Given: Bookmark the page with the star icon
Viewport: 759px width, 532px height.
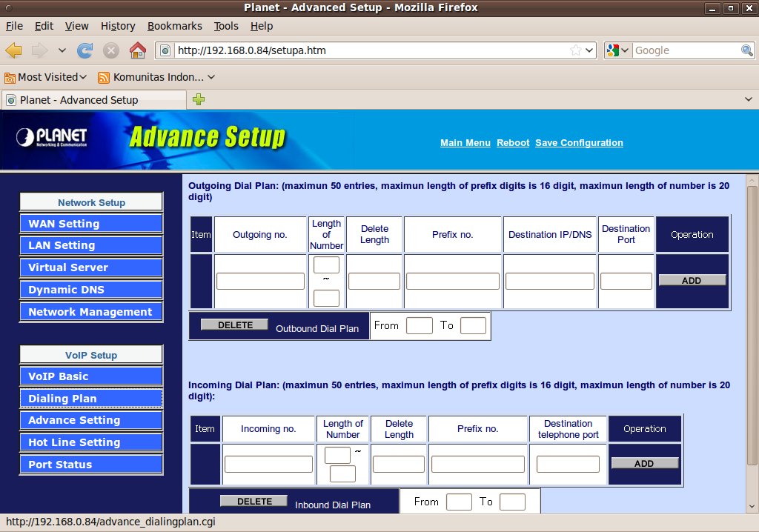Looking at the screenshot, I should (575, 50).
